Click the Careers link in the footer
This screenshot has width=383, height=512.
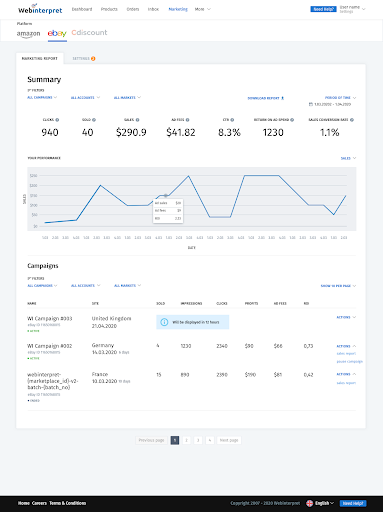pyautogui.click(x=39, y=503)
